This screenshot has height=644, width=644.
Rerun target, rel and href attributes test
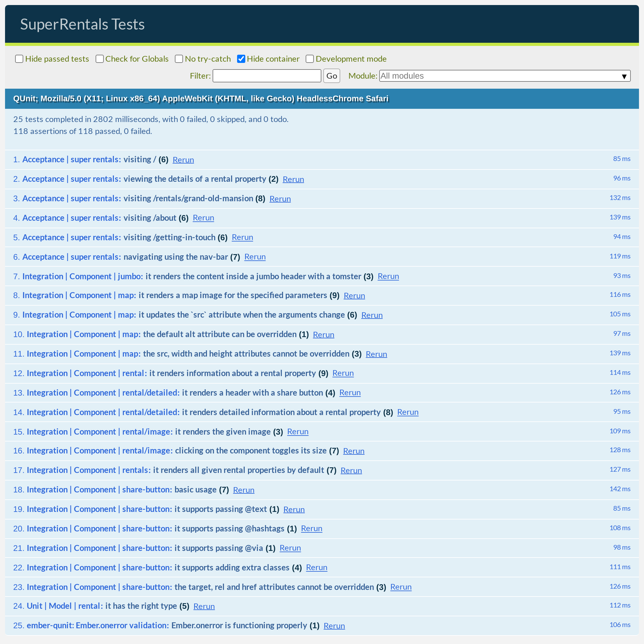tap(401, 587)
